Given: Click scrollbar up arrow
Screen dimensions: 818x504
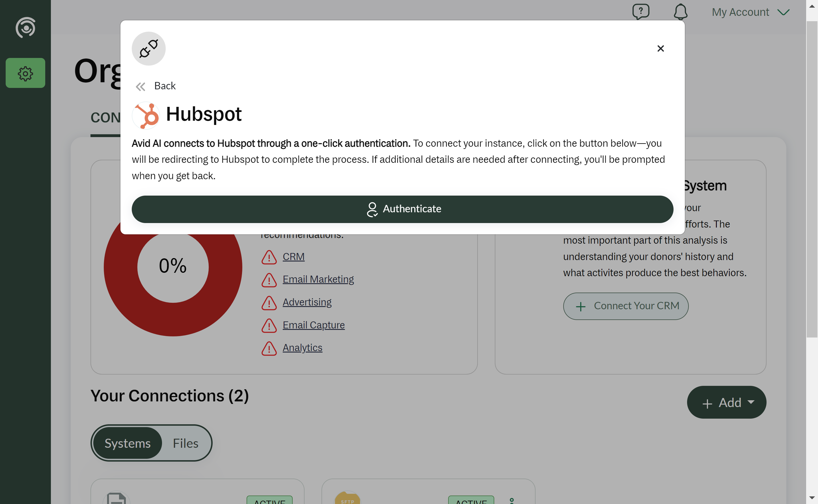Looking at the screenshot, I should click(x=812, y=6).
